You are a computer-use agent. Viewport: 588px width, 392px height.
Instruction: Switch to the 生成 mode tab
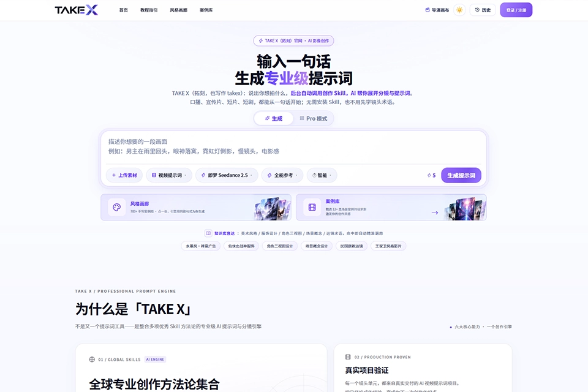[273, 119]
